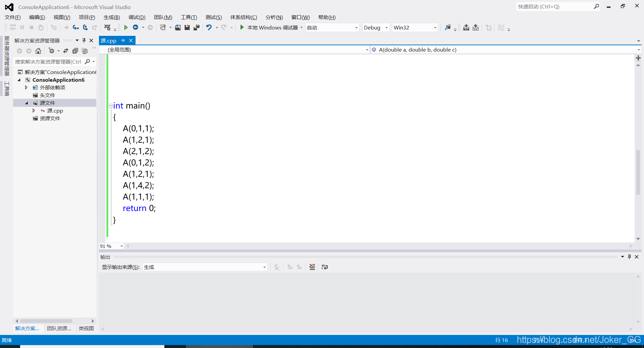Open the 服务器资源管理器 side tab

pyautogui.click(x=6, y=56)
